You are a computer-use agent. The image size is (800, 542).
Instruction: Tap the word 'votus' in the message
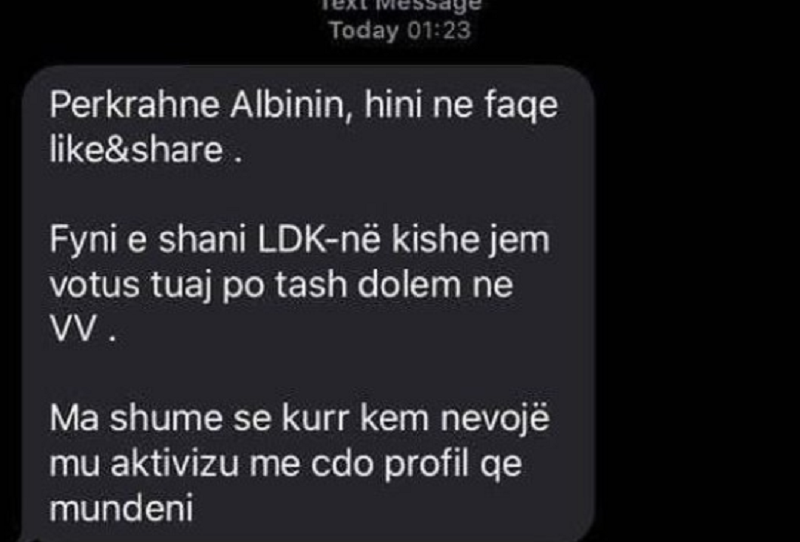94,285
